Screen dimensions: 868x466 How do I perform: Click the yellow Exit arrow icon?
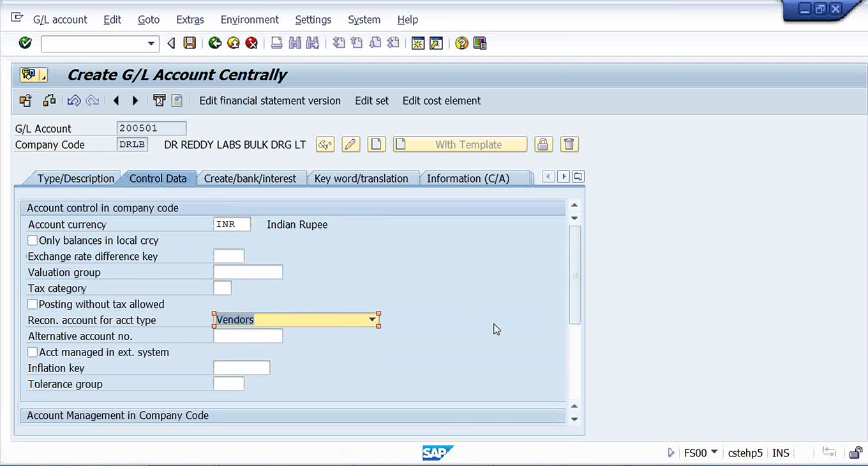(234, 43)
